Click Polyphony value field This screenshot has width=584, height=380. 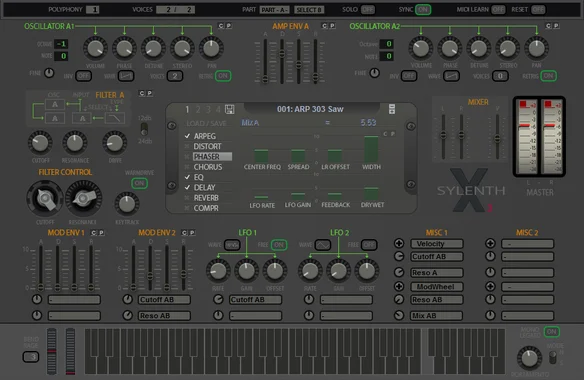click(93, 10)
